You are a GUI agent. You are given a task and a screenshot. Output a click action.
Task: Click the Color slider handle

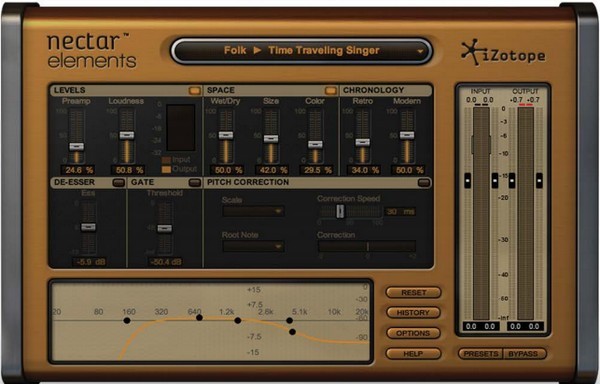[315, 145]
